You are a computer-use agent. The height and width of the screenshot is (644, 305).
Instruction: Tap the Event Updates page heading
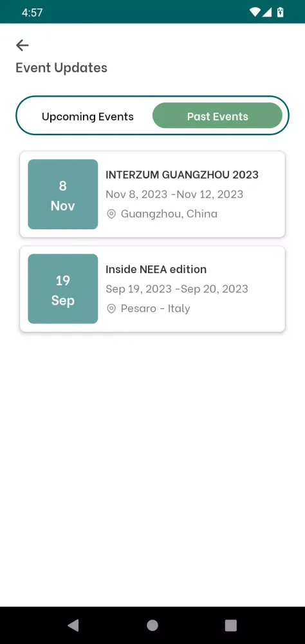click(x=62, y=68)
